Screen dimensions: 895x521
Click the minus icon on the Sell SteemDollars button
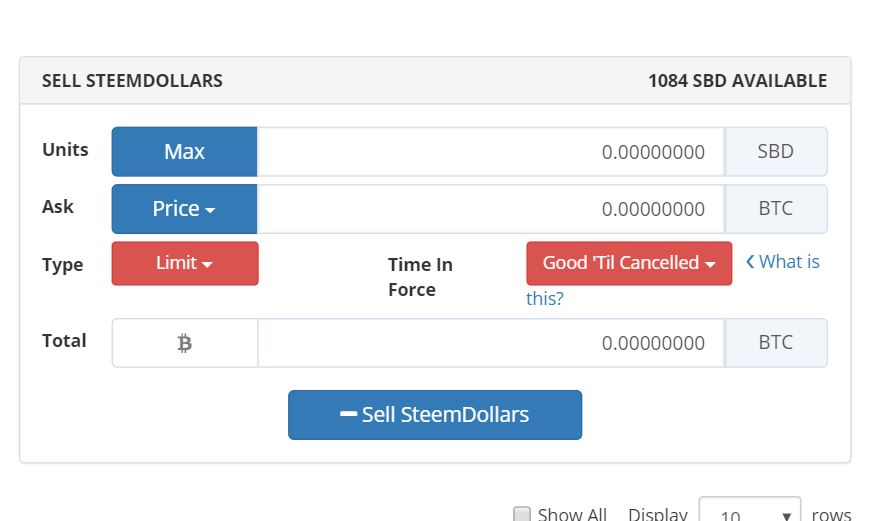[348, 414]
